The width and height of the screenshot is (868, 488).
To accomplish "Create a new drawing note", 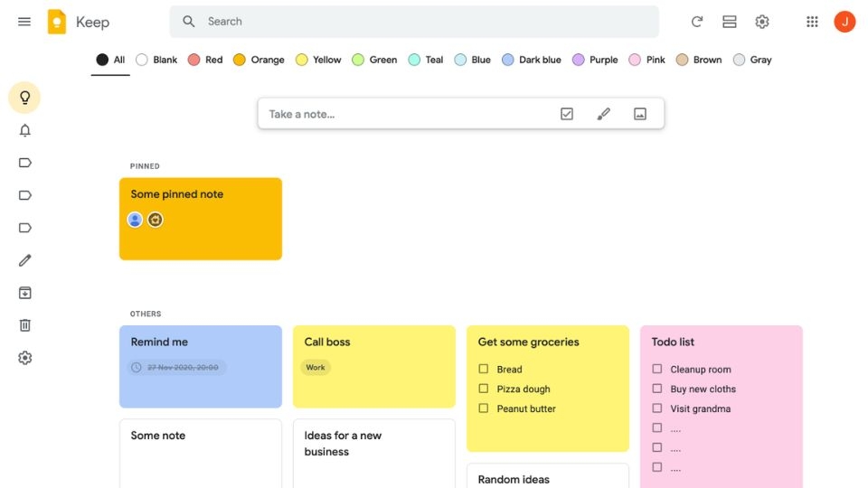I will click(603, 114).
